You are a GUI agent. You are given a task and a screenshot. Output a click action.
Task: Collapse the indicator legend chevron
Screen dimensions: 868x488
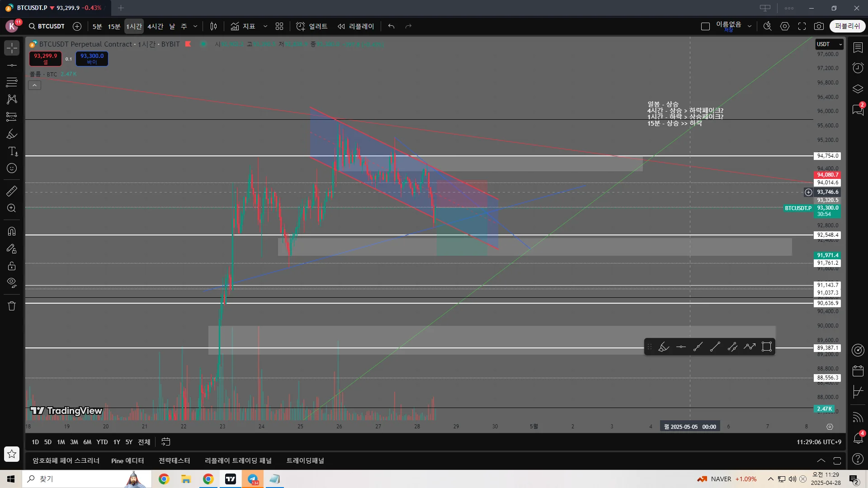[x=34, y=85]
